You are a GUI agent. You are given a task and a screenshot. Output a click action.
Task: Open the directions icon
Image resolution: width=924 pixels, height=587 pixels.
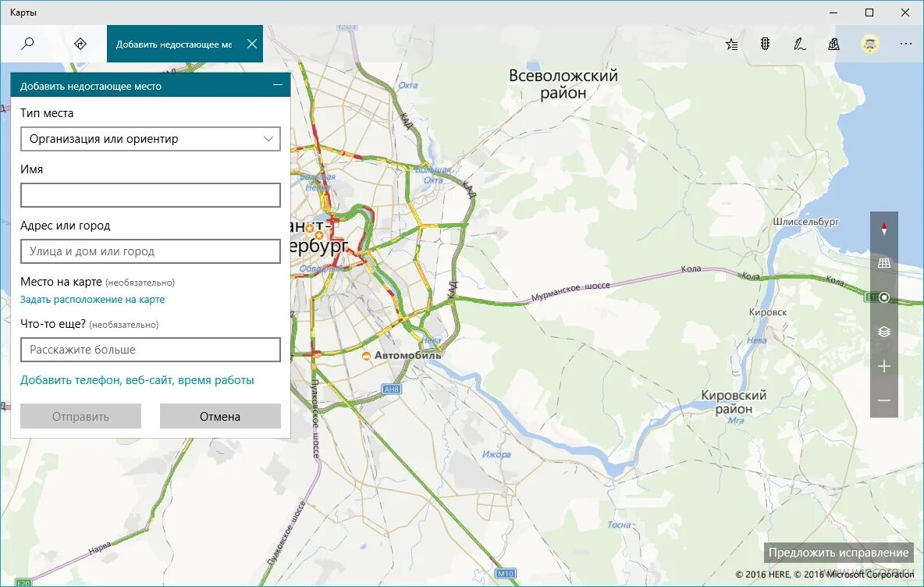[x=80, y=44]
